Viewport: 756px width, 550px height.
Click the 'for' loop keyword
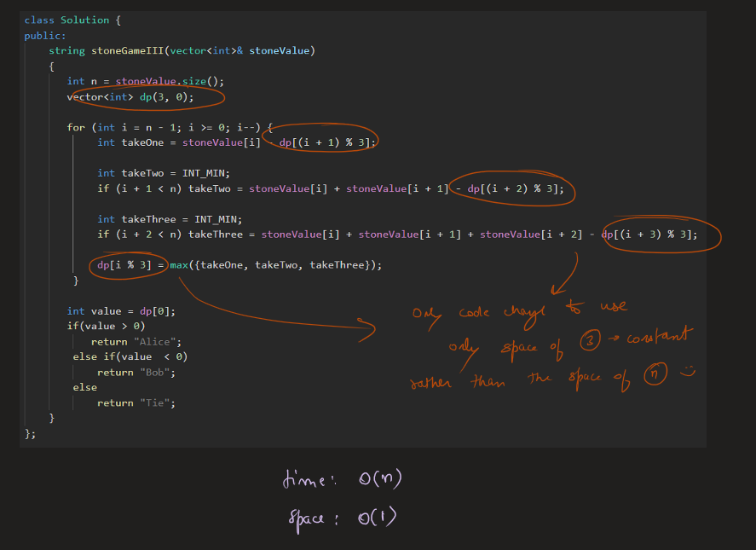pyautogui.click(x=76, y=127)
